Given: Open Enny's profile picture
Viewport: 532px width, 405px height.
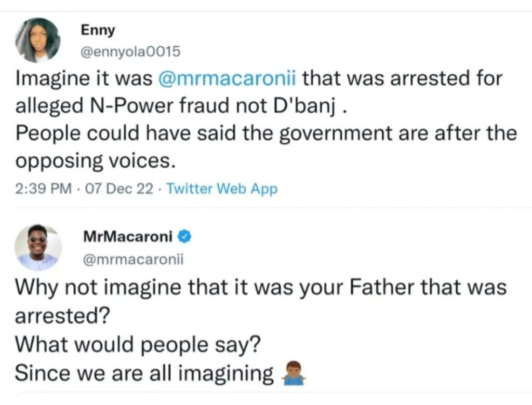Looking at the screenshot, I should tap(38, 40).
